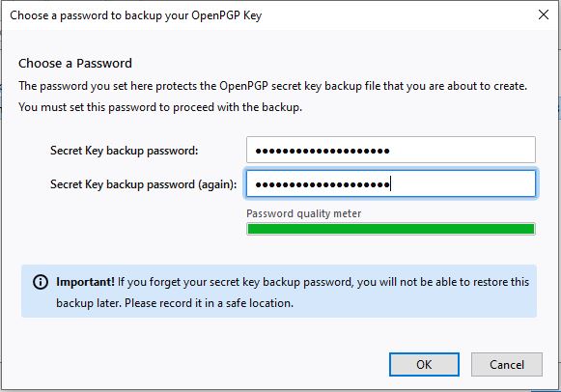The width and height of the screenshot is (561, 392).
Task: Close the OpenPGP backup password dialog
Action: (x=544, y=14)
